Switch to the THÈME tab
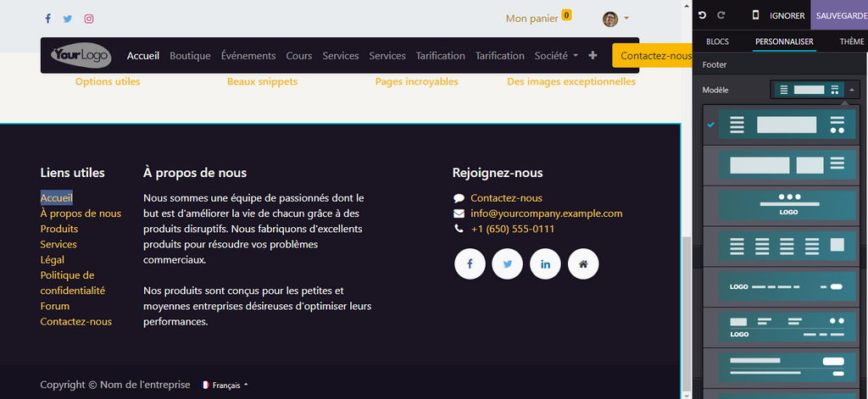The height and width of the screenshot is (399, 868). [x=851, y=42]
